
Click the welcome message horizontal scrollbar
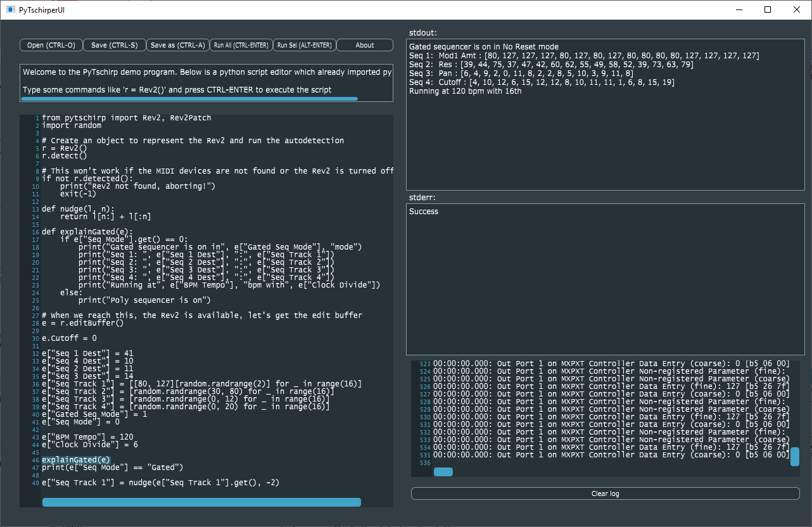pyautogui.click(x=190, y=99)
